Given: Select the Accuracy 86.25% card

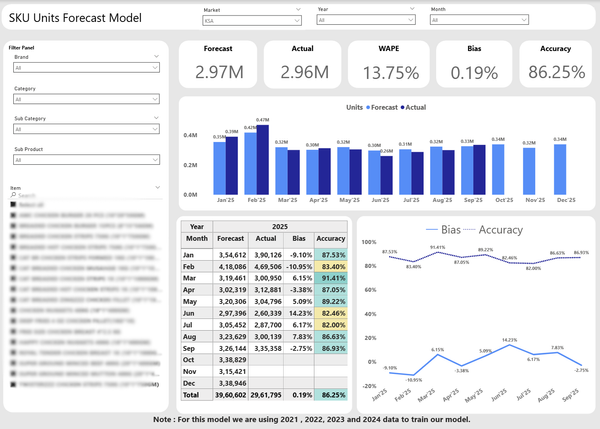Looking at the screenshot, I should coord(556,64).
